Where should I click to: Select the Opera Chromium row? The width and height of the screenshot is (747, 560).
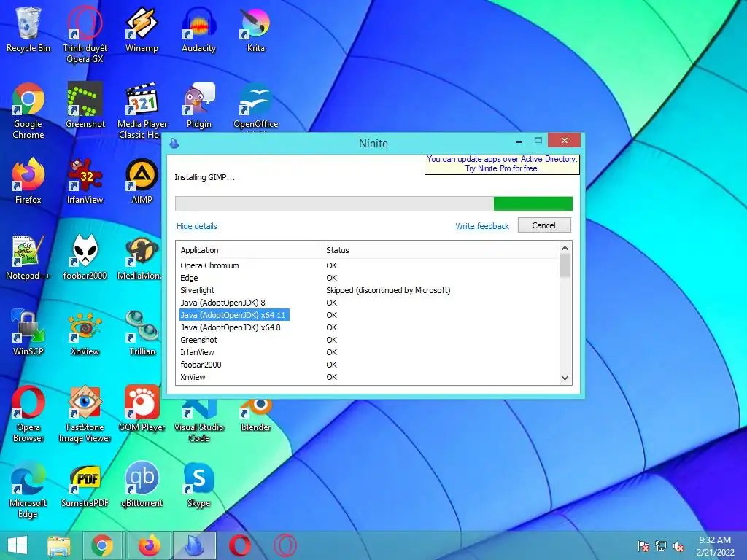367,265
